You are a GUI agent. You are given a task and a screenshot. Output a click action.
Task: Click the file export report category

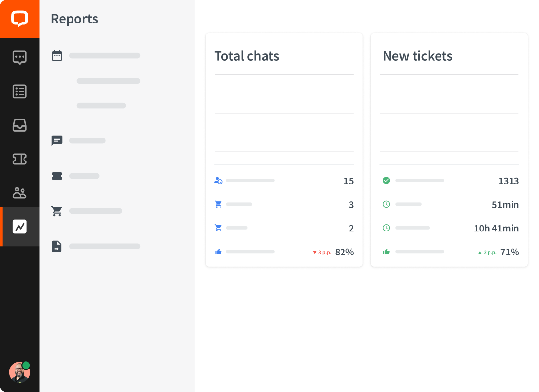[x=57, y=246]
